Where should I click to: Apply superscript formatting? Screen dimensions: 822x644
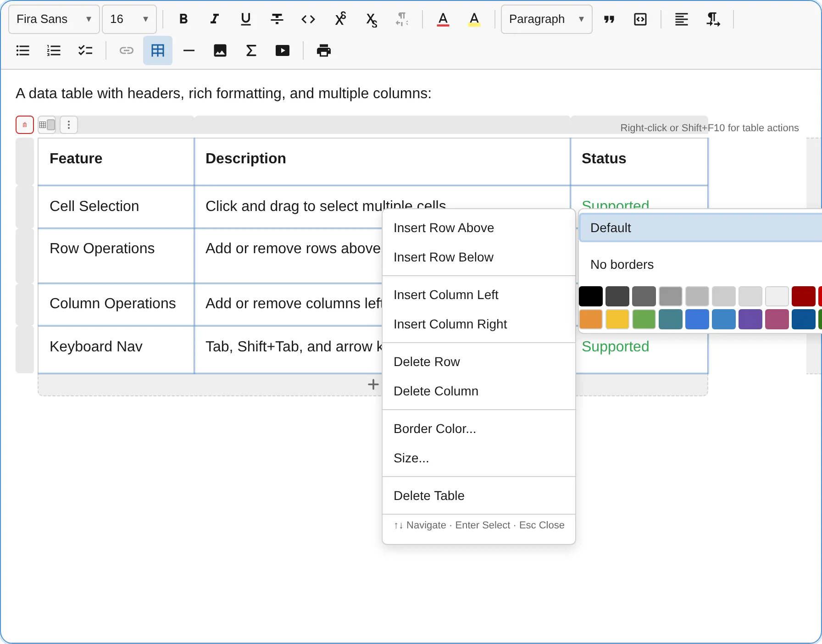(x=340, y=19)
